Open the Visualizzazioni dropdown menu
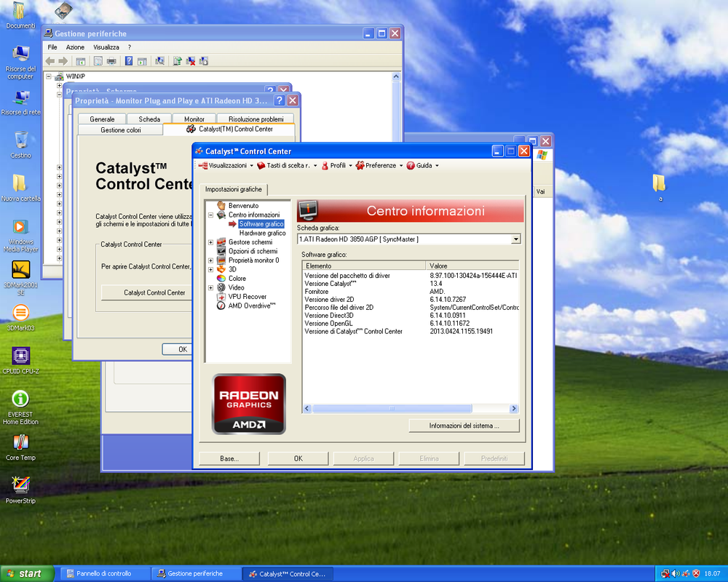Image resolution: width=728 pixels, height=582 pixels. [226, 165]
